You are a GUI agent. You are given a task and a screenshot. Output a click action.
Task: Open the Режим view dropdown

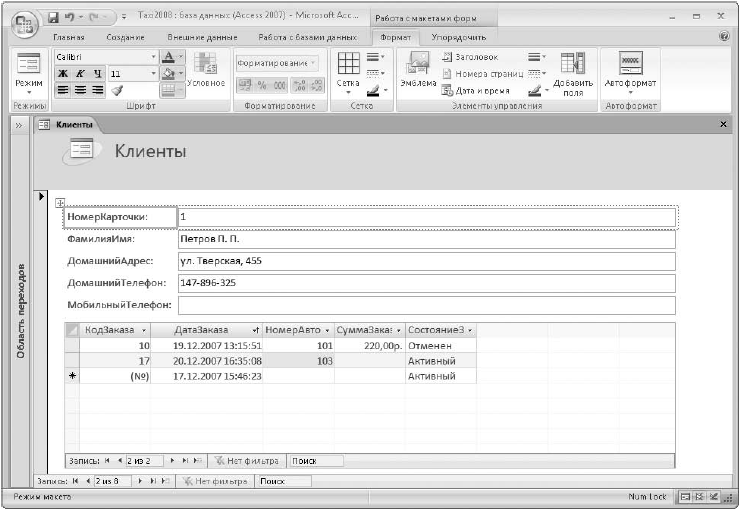(x=29, y=92)
